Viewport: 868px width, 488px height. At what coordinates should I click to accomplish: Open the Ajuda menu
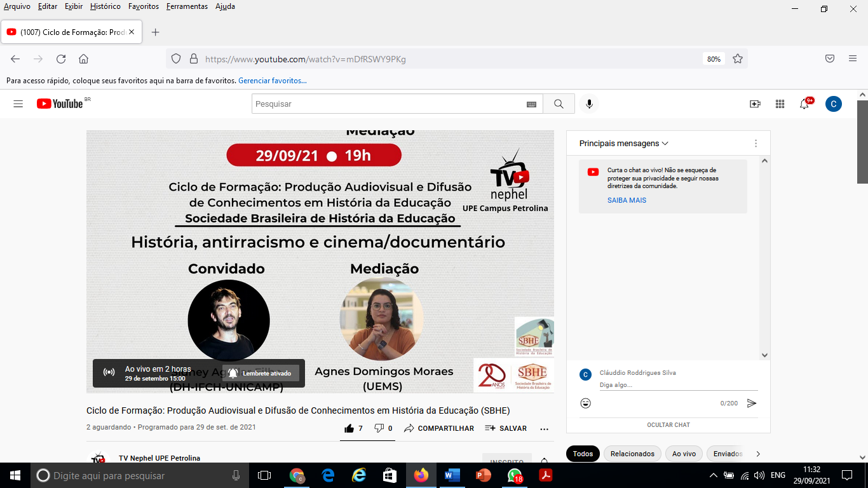tap(225, 6)
